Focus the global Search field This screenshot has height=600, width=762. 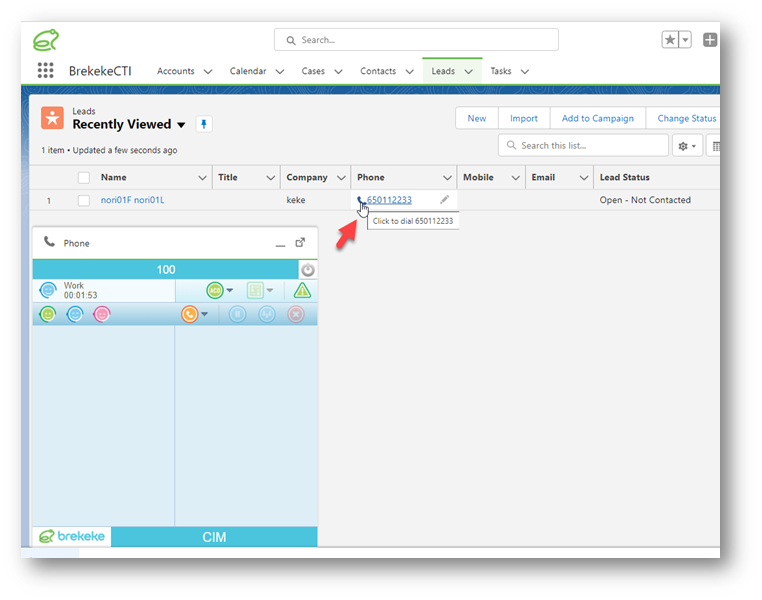coord(416,40)
